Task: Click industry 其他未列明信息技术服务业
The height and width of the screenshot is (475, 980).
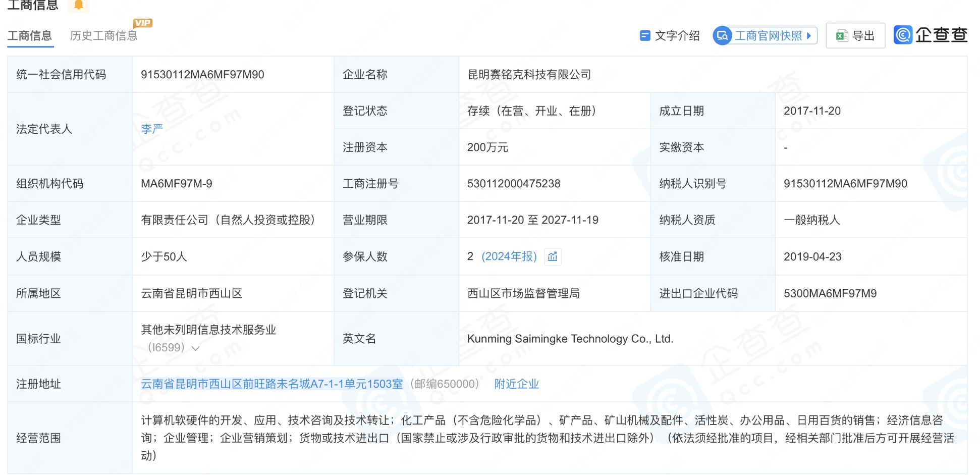Action: [x=208, y=330]
